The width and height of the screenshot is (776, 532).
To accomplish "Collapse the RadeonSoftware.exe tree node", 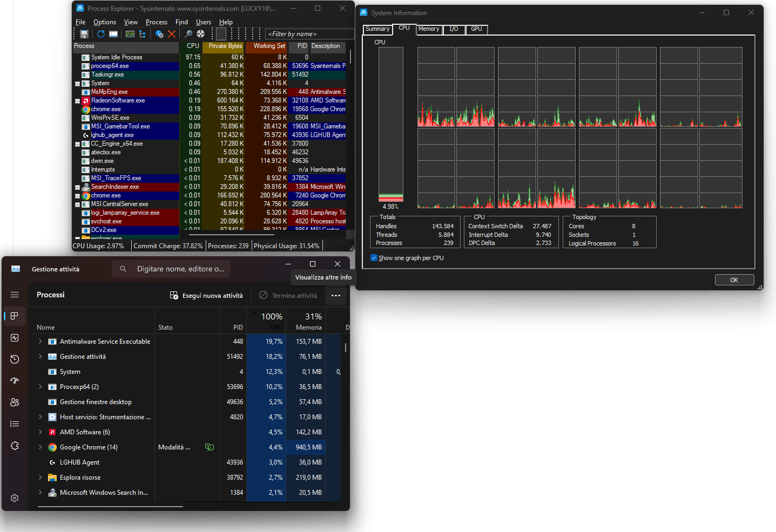I will pyautogui.click(x=77, y=101).
